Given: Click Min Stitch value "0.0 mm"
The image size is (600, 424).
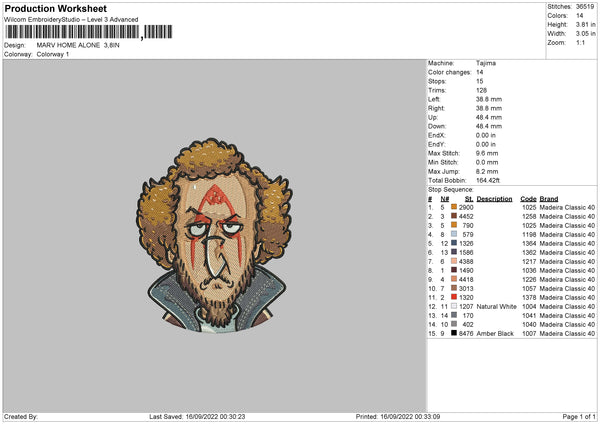Looking at the screenshot, I should (487, 162).
